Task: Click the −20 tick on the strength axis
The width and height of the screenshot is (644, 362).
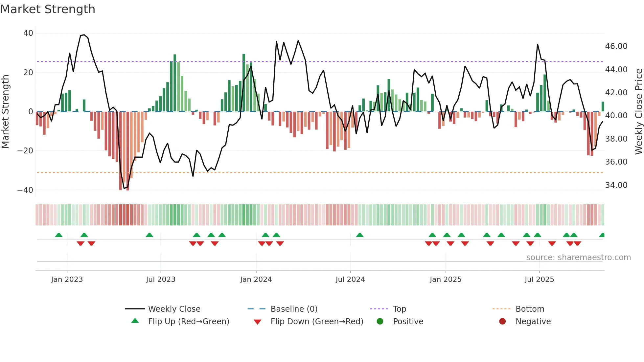Action: pyautogui.click(x=25, y=151)
